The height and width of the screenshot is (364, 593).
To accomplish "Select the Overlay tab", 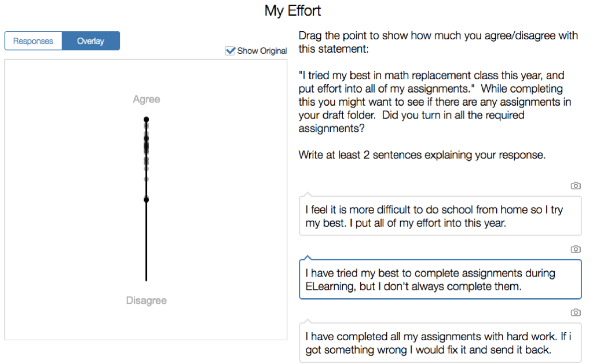I will click(90, 41).
